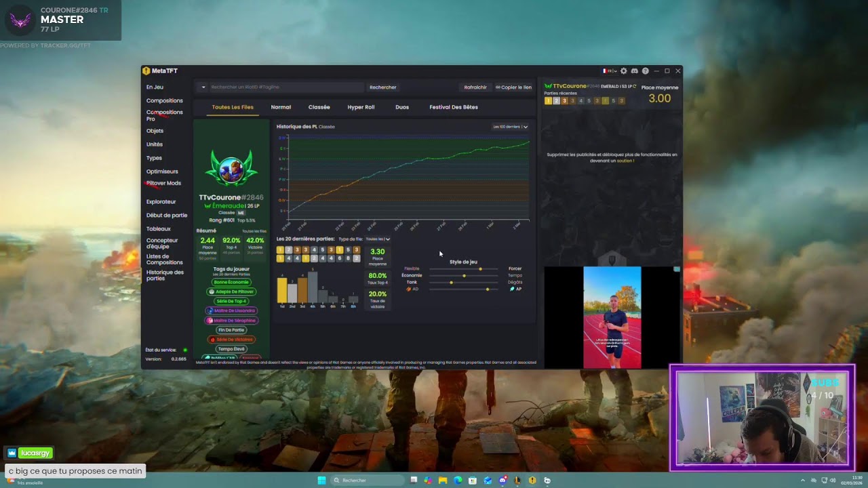The height and width of the screenshot is (488, 868).
Task: Open Discord from the taskbar
Action: click(x=502, y=481)
